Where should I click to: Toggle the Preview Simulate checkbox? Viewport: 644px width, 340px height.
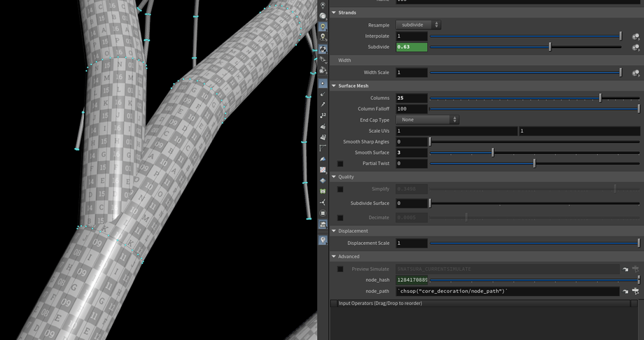340,269
